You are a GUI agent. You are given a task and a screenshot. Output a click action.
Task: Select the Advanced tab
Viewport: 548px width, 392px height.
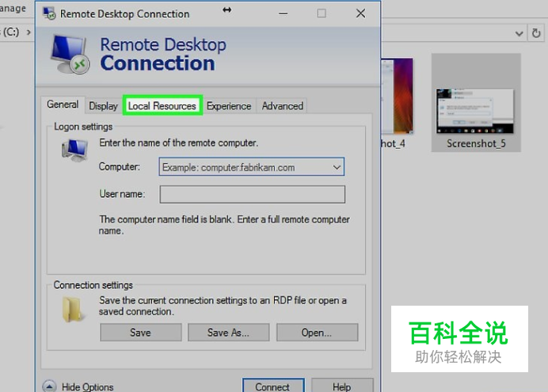coord(283,106)
